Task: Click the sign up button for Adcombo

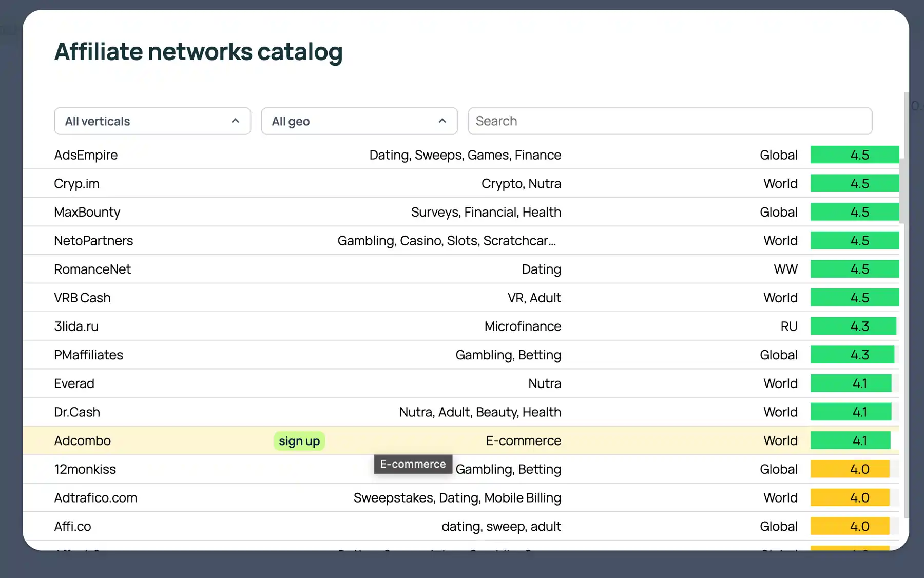Action: (299, 441)
